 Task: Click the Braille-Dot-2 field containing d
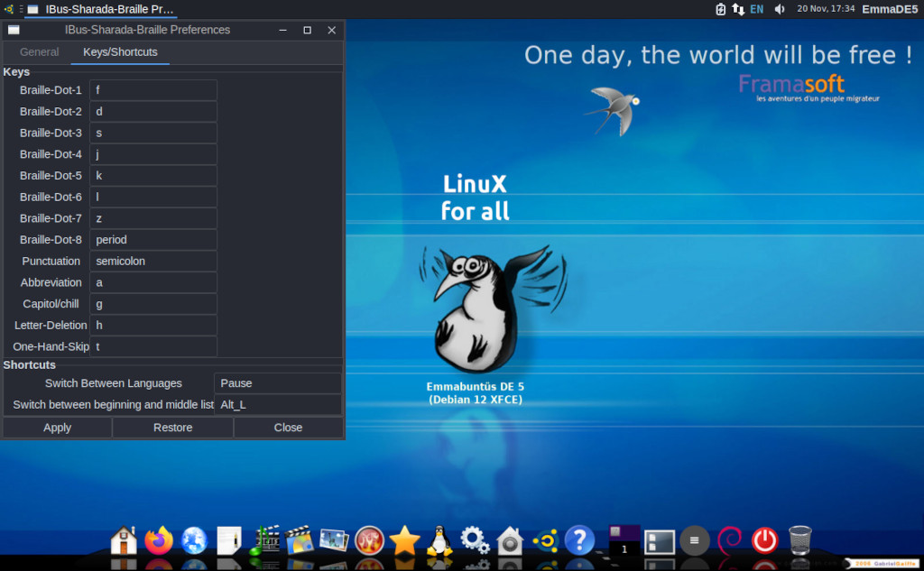tap(153, 111)
